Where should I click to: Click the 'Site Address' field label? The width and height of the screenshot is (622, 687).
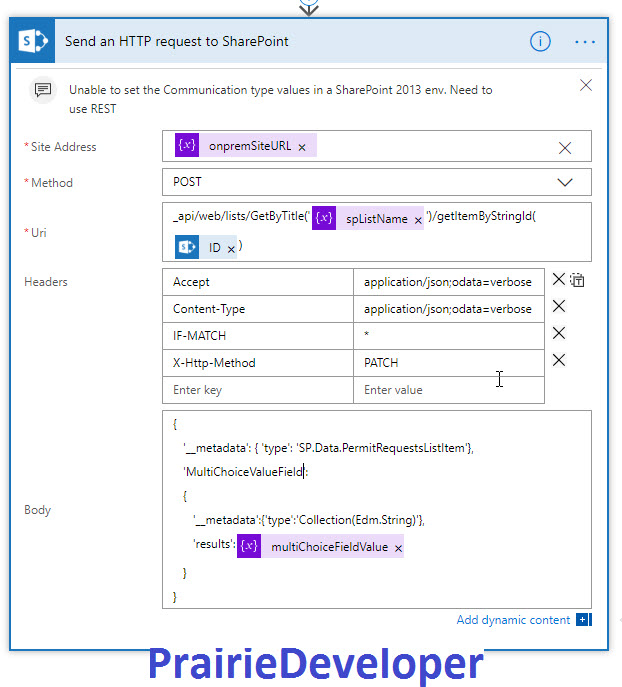[x=64, y=147]
